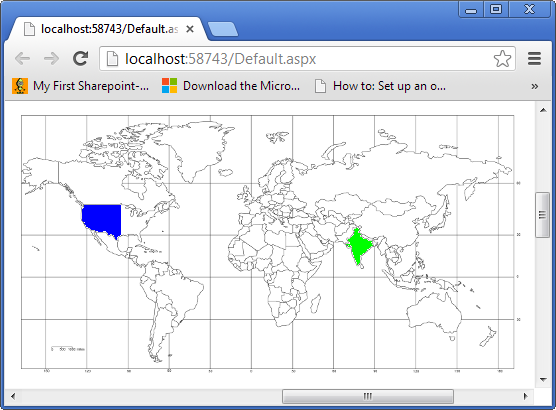Bookmark this page with the star icon

pyautogui.click(x=502, y=59)
